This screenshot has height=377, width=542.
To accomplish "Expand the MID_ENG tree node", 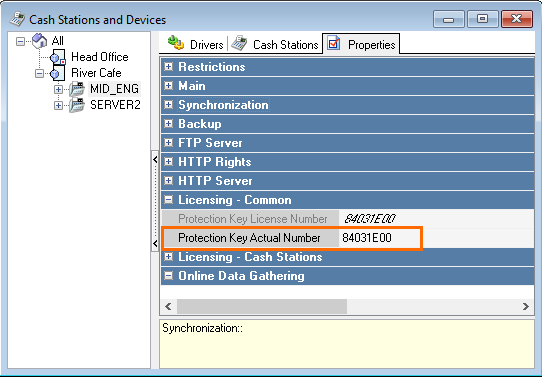I will coord(58,89).
